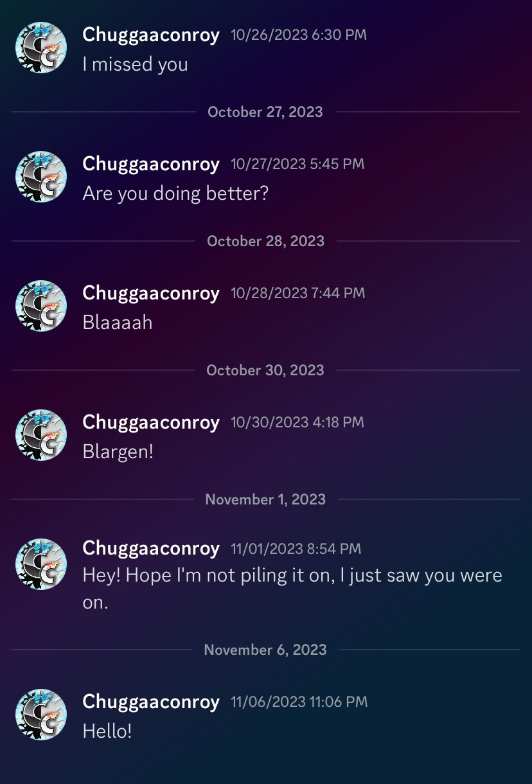Click the 11/06/2023 11:06 PM timestamp

299,702
